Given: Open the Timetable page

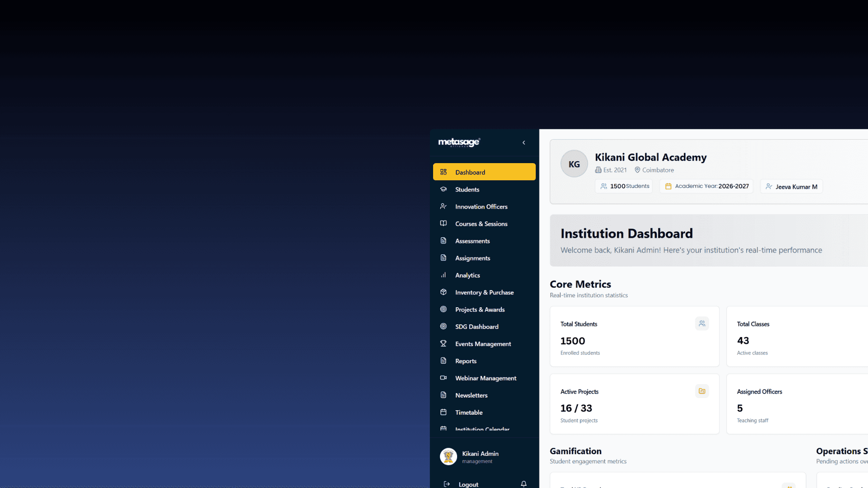Looking at the screenshot, I should [x=469, y=413].
